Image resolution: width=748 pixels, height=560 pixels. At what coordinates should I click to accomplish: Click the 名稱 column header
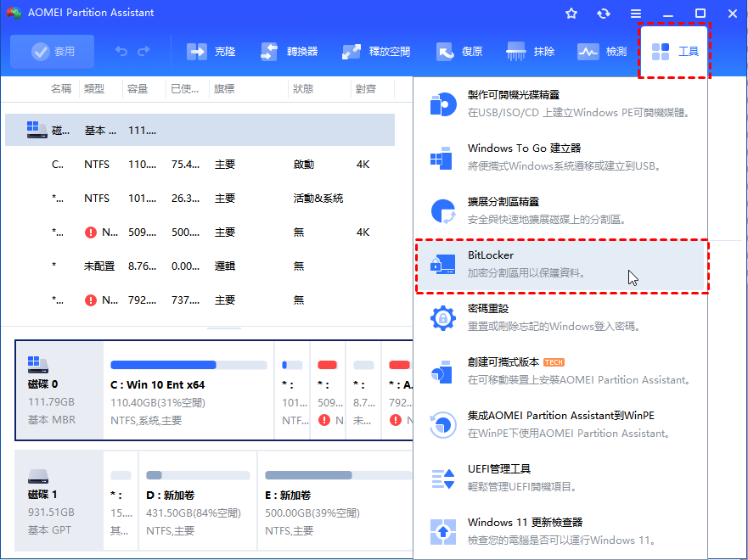click(x=61, y=88)
